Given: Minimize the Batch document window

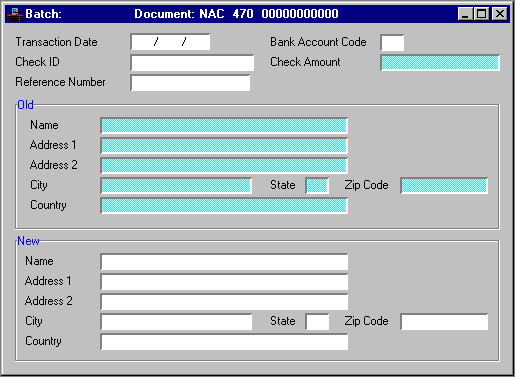Looking at the screenshot, I should pos(465,14).
